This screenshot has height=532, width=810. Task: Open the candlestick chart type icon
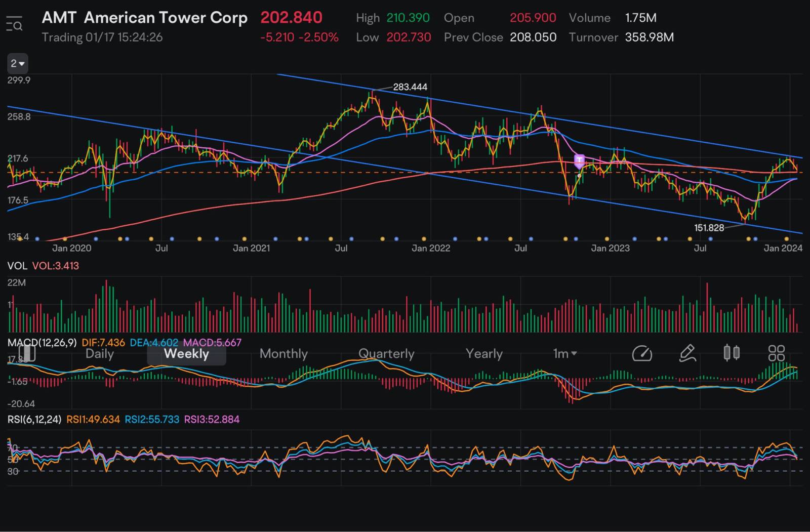732,352
